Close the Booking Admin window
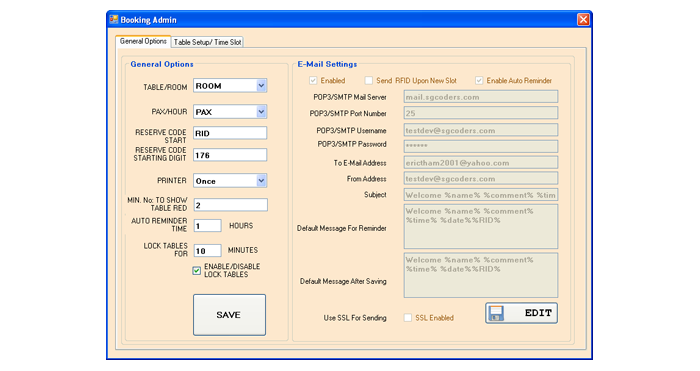 [x=583, y=20]
